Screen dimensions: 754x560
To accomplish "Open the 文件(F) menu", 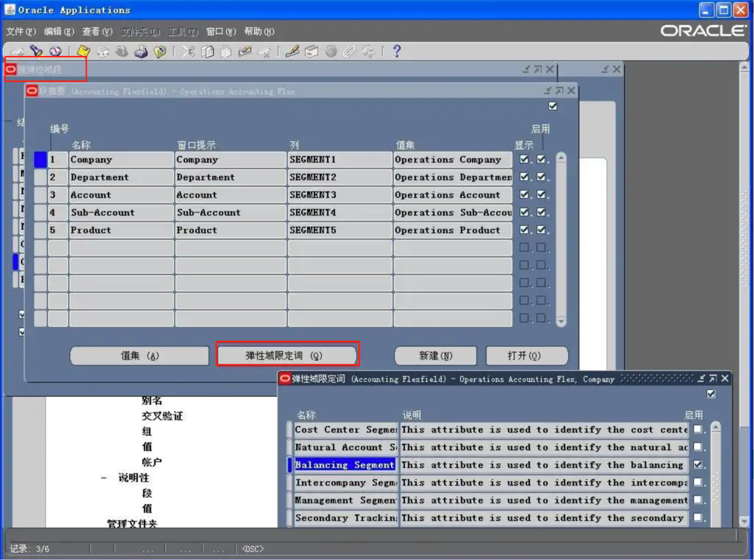I will tap(21, 31).
